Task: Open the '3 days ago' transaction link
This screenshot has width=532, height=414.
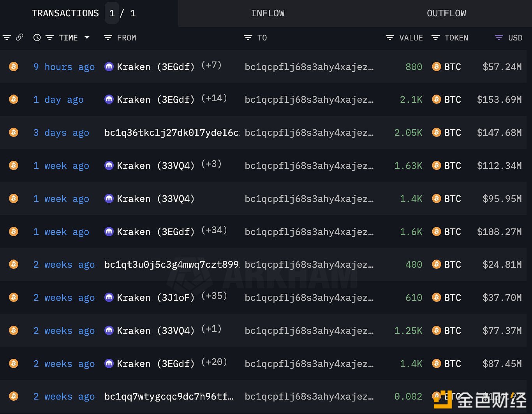Action: tap(61, 133)
